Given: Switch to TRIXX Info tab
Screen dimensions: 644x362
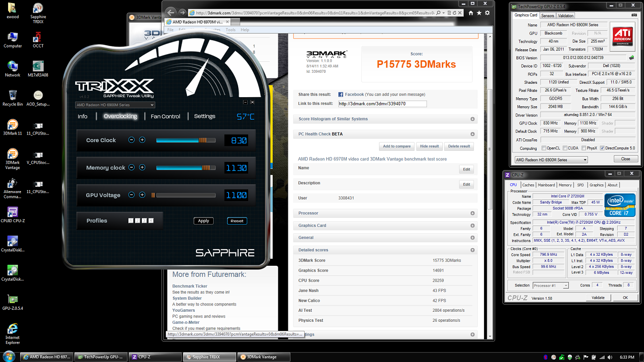Looking at the screenshot, I should click(82, 116).
